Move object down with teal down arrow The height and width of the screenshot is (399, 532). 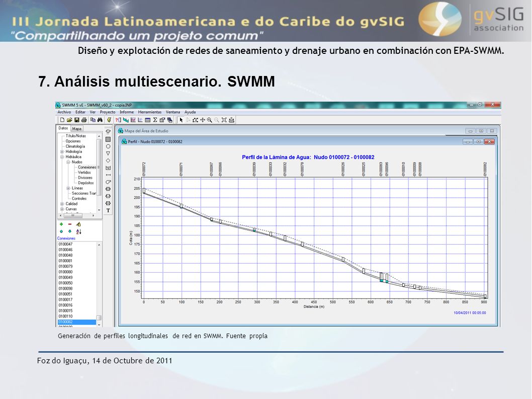pos(70,231)
